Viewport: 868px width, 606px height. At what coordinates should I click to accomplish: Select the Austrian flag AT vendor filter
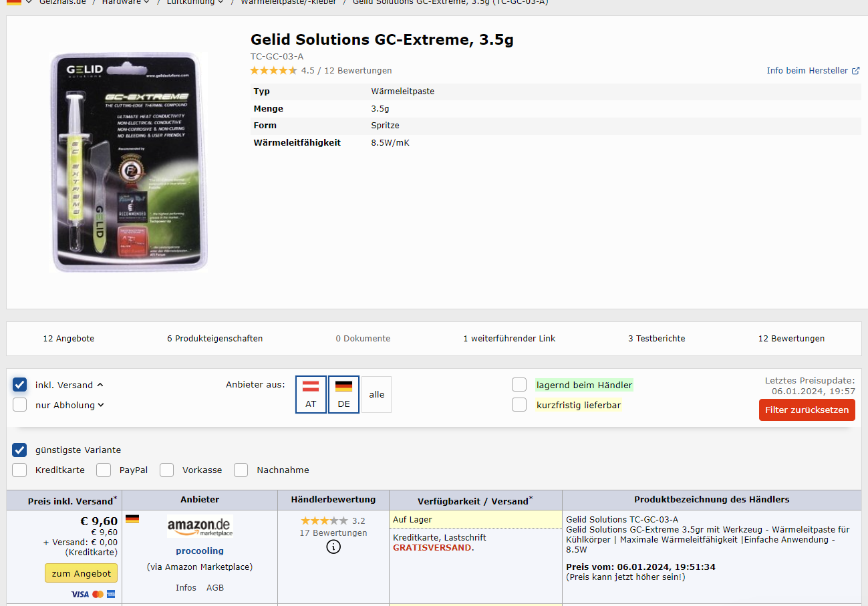(311, 394)
